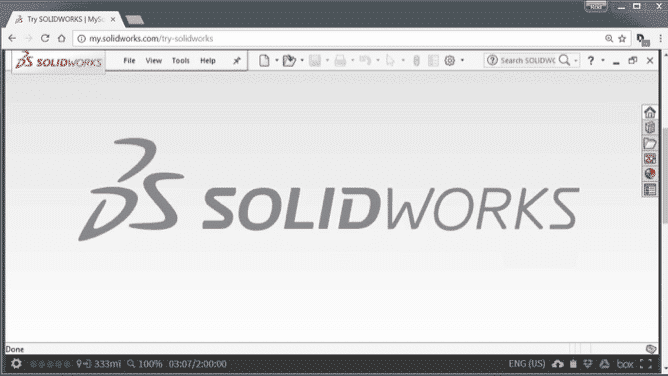Open a new browser tab
The width and height of the screenshot is (668, 376).
coord(135,20)
